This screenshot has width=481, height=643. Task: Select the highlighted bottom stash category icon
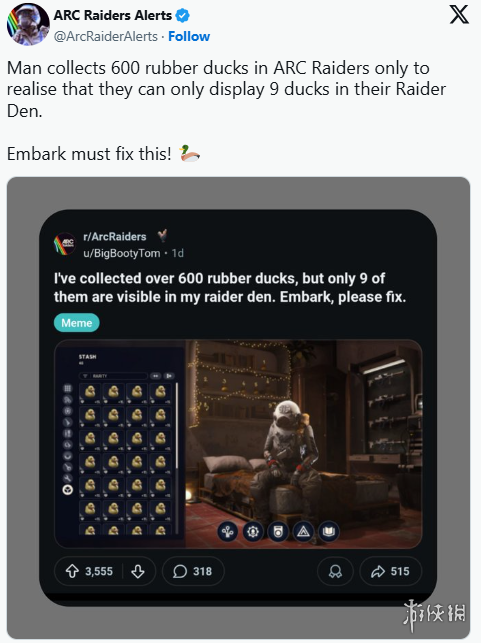tap(68, 490)
